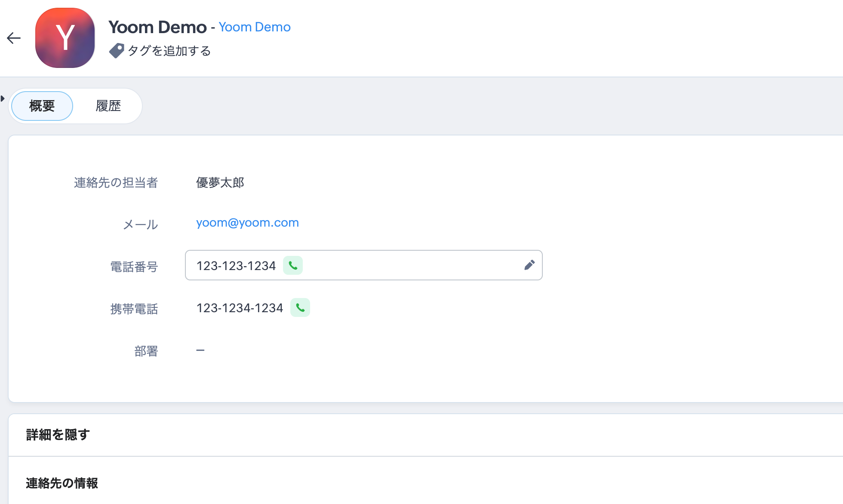Call the mobile number 123-1234-1234

pos(300,308)
